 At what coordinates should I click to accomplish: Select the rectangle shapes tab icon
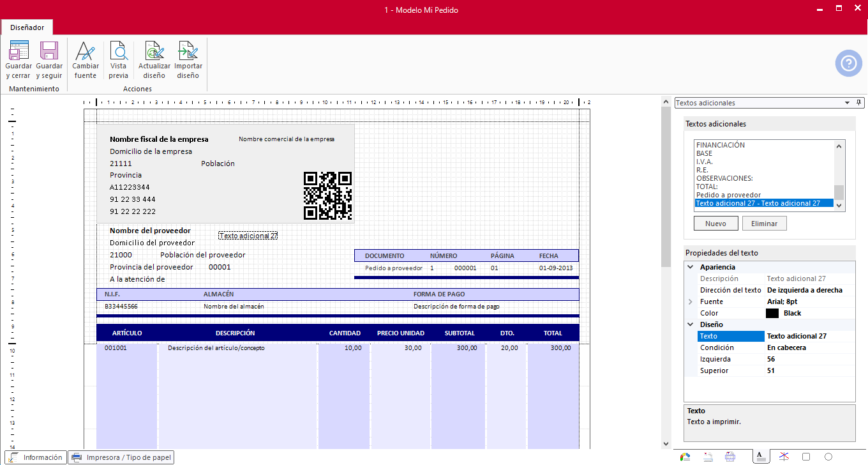806,457
